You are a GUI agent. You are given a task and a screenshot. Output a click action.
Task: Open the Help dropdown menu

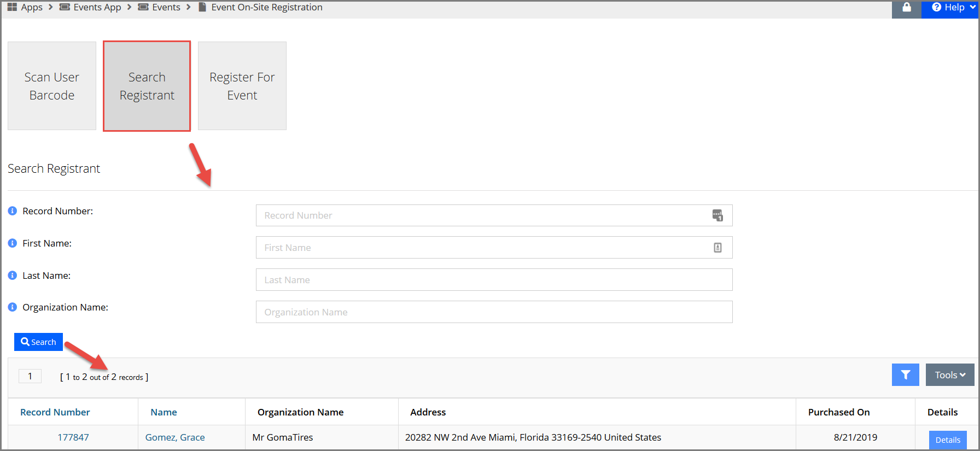pyautogui.click(x=950, y=8)
